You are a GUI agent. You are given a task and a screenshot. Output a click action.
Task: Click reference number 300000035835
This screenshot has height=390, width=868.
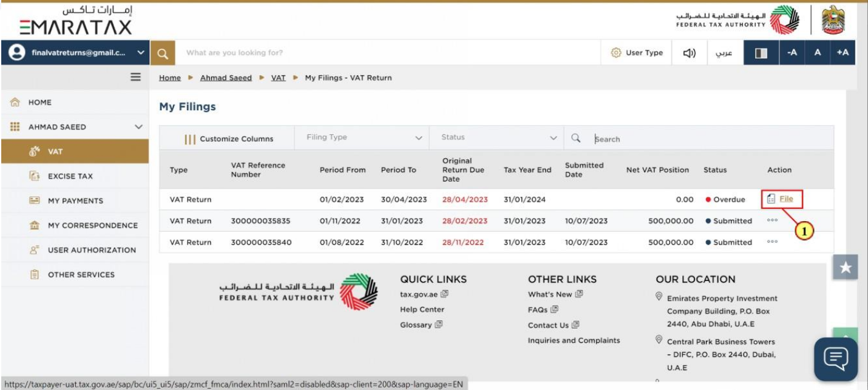(260, 221)
